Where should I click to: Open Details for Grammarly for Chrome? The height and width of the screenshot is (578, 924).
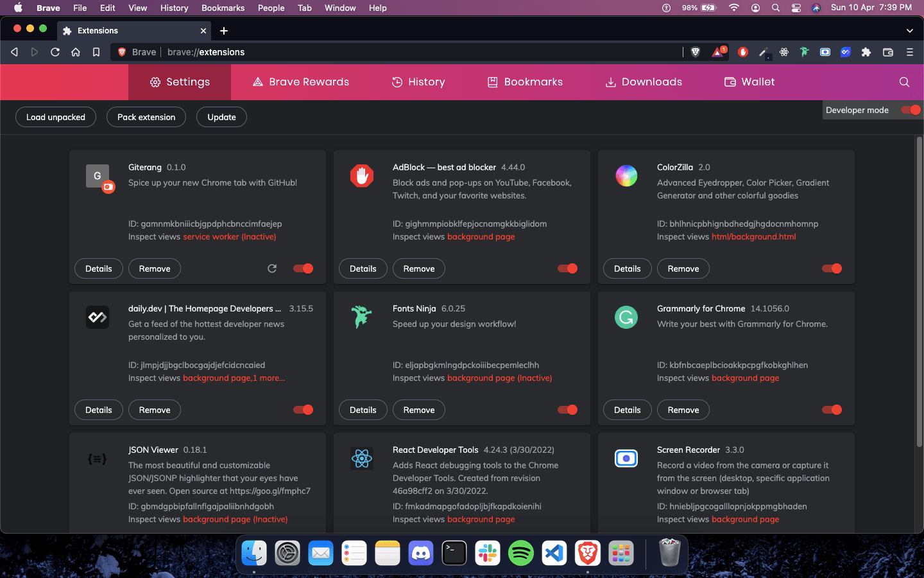[628, 410]
